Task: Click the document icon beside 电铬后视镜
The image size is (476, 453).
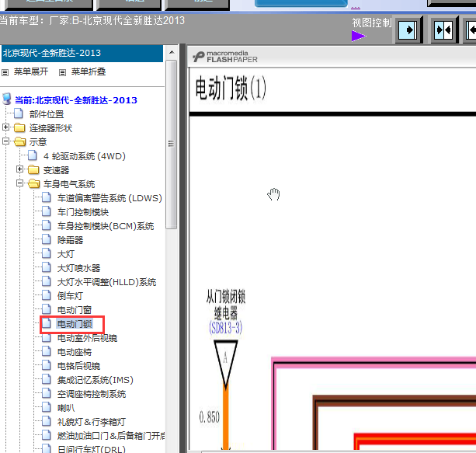Action: 46,365
